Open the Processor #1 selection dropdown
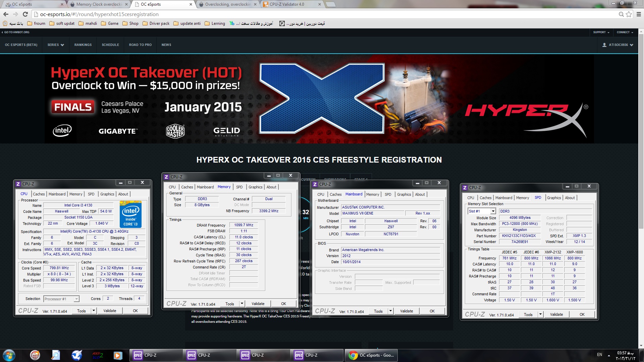This screenshot has height=362, width=644. pyautogui.click(x=61, y=299)
